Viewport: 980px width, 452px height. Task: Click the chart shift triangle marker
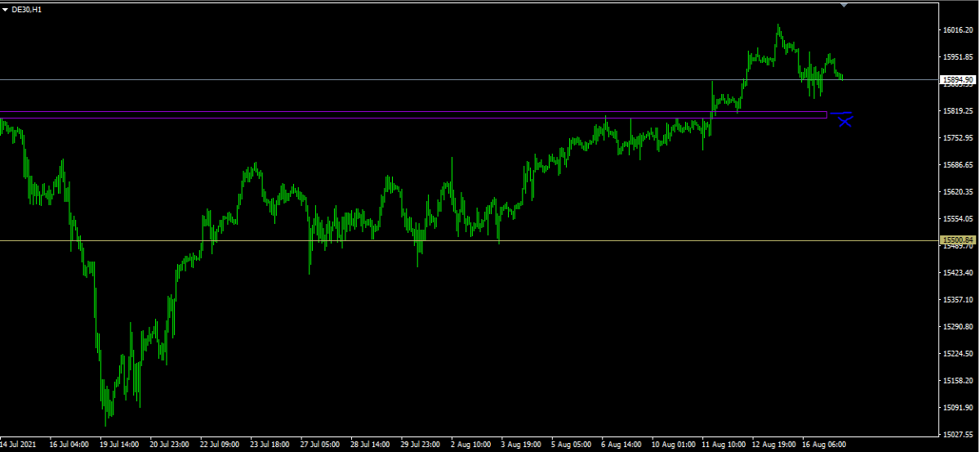tap(844, 5)
